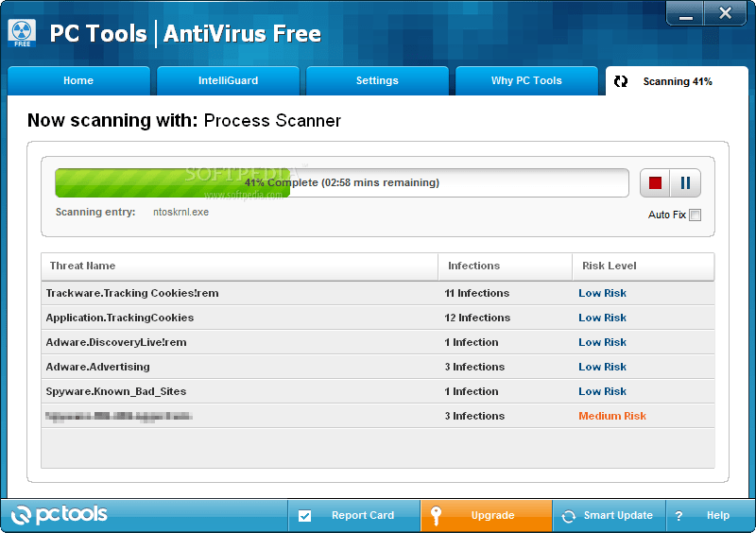
Task: Click '1 Infection' in Adware.DiscoveryLive!rem row
Action: point(471,342)
